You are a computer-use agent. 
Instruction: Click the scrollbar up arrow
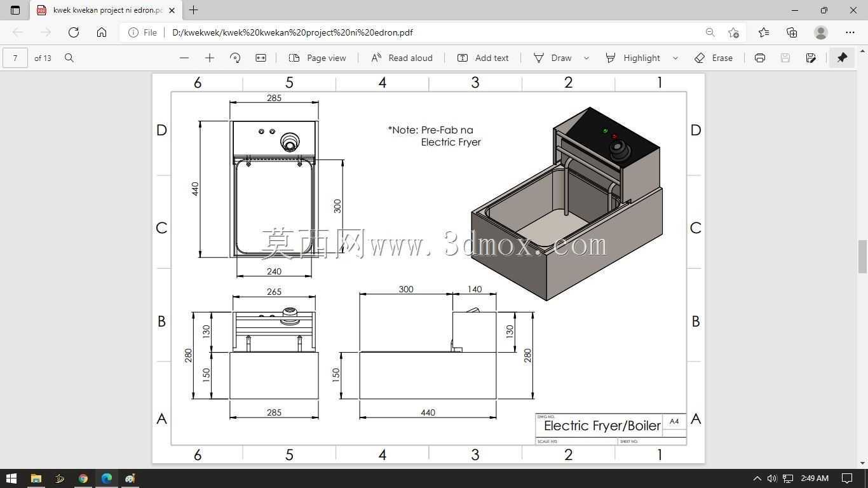pos(862,50)
